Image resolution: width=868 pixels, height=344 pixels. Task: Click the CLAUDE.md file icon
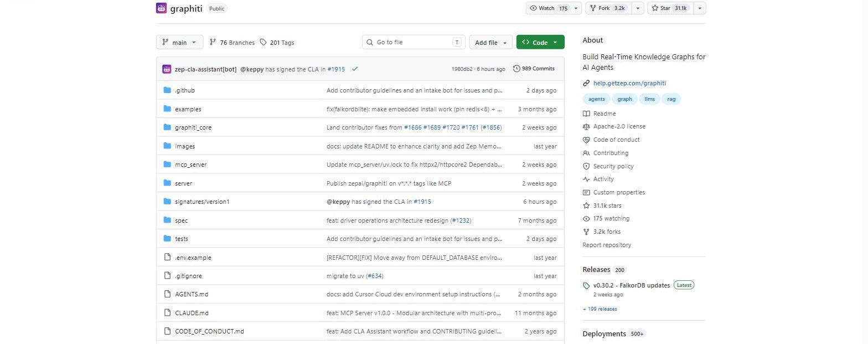167,313
